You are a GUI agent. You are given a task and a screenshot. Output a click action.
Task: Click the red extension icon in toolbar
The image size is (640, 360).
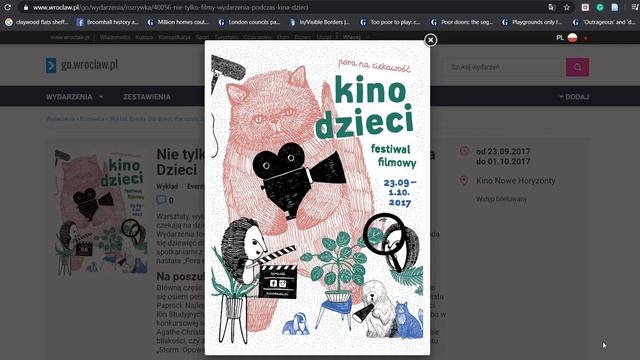click(x=585, y=7)
